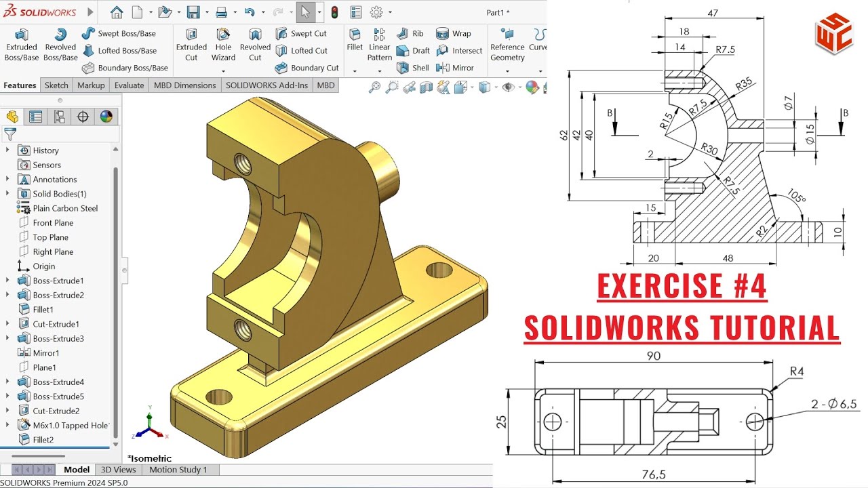Activate the Extruded Cut tool
Image resolution: width=868 pixels, height=488 pixels.
(191, 45)
